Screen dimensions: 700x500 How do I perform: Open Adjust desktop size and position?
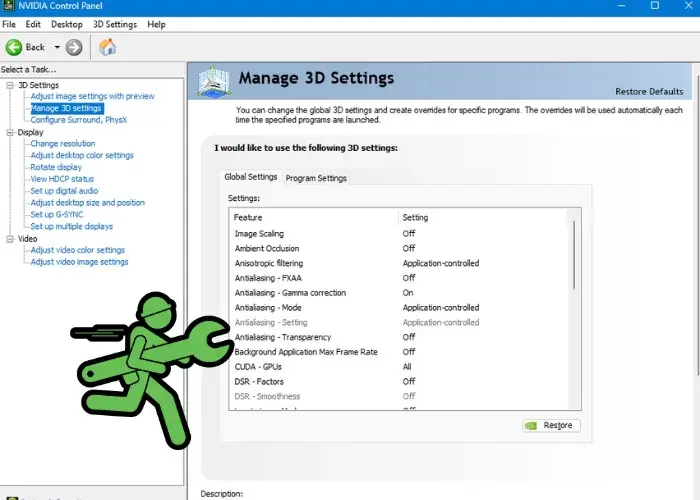[88, 202]
